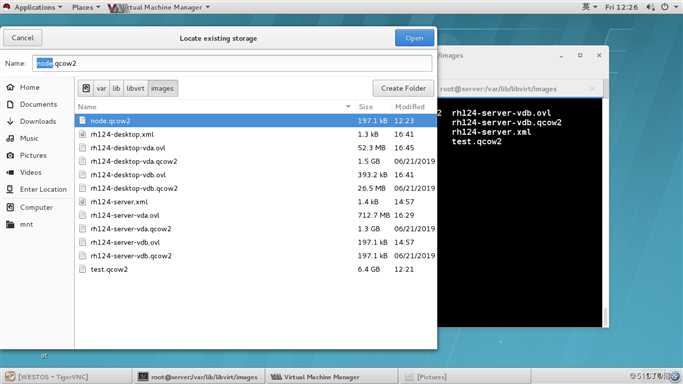This screenshot has width=683, height=384.
Task: Sort files by Modified column header
Action: pyautogui.click(x=410, y=107)
